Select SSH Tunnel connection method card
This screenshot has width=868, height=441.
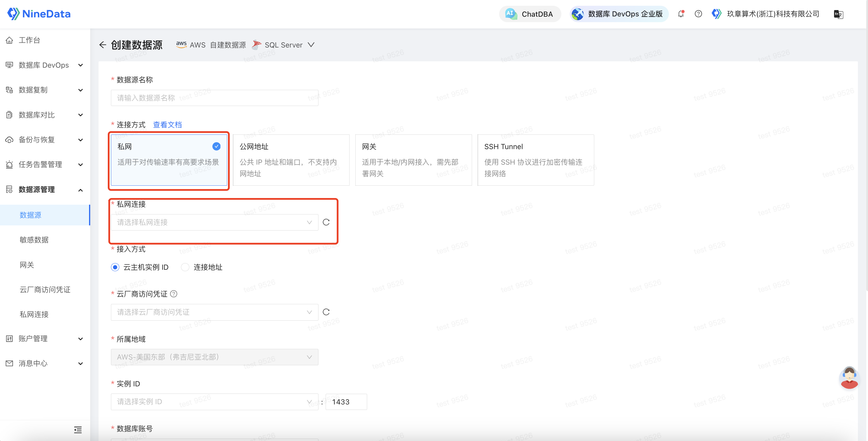point(536,160)
